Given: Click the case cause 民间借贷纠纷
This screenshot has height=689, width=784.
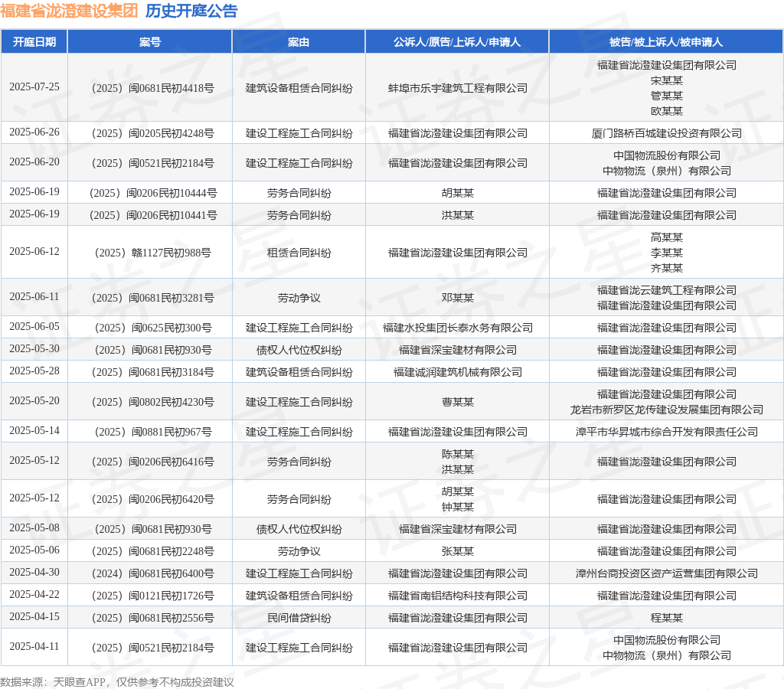Looking at the screenshot, I should [299, 618].
